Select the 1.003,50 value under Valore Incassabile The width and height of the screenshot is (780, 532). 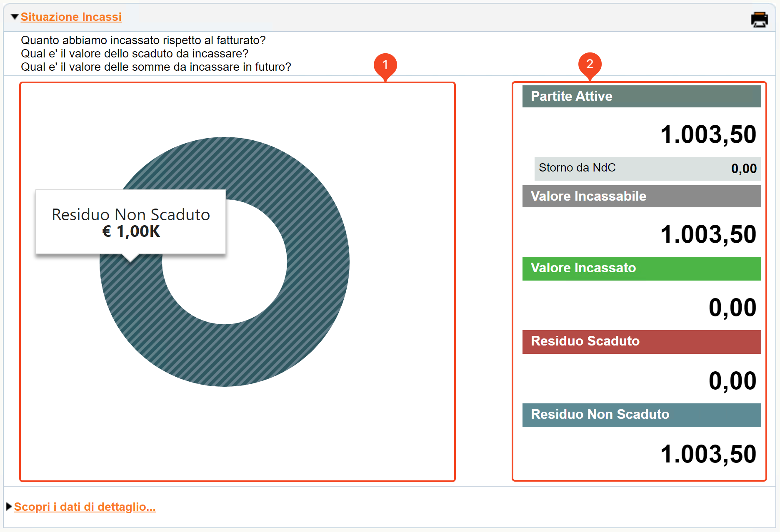tap(708, 234)
